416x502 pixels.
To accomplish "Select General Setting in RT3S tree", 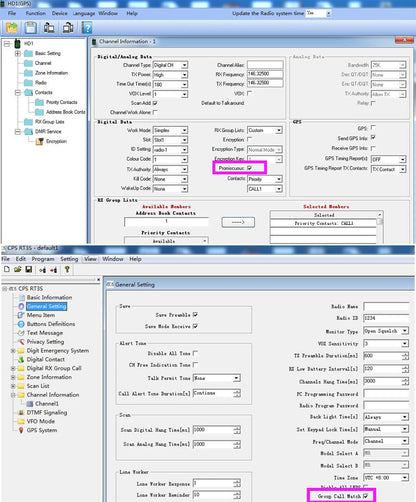I will [46, 306].
